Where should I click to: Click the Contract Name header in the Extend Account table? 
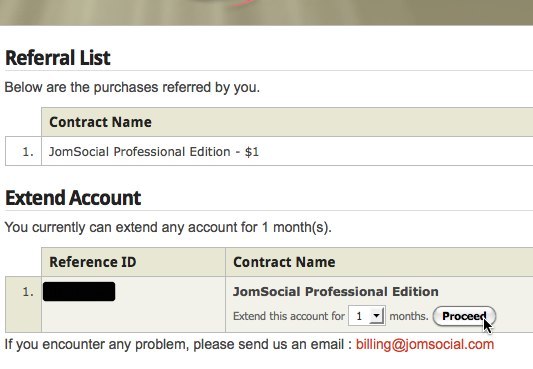point(284,262)
